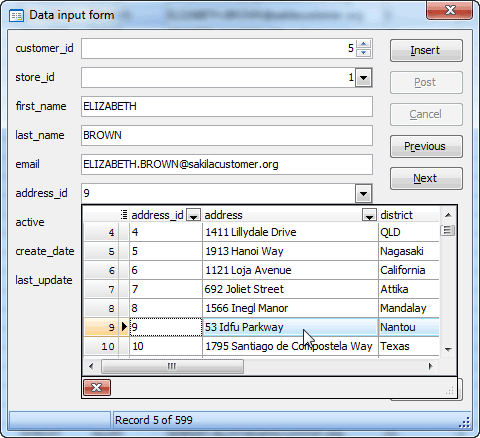Click the Cancel button
This screenshot has height=438, width=480.
(426, 114)
